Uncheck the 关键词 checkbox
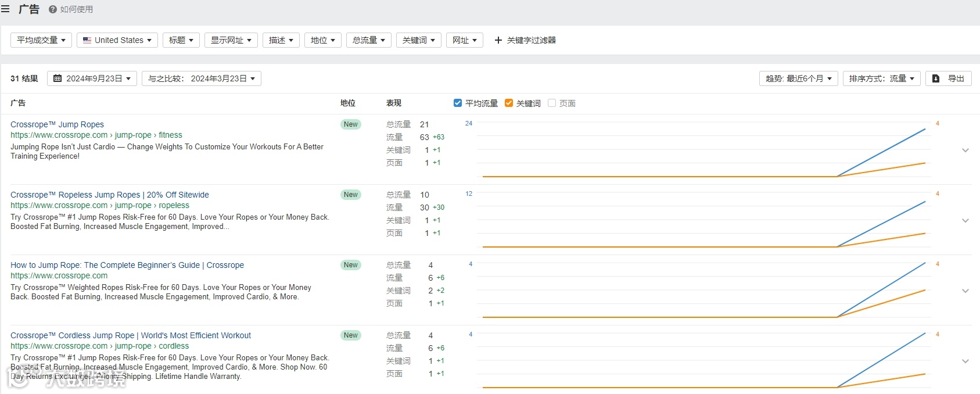980x394 pixels. click(509, 103)
